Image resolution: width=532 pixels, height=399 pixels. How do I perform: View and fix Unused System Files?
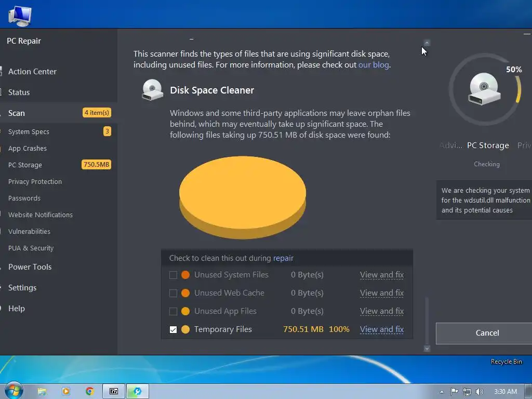pyautogui.click(x=382, y=275)
